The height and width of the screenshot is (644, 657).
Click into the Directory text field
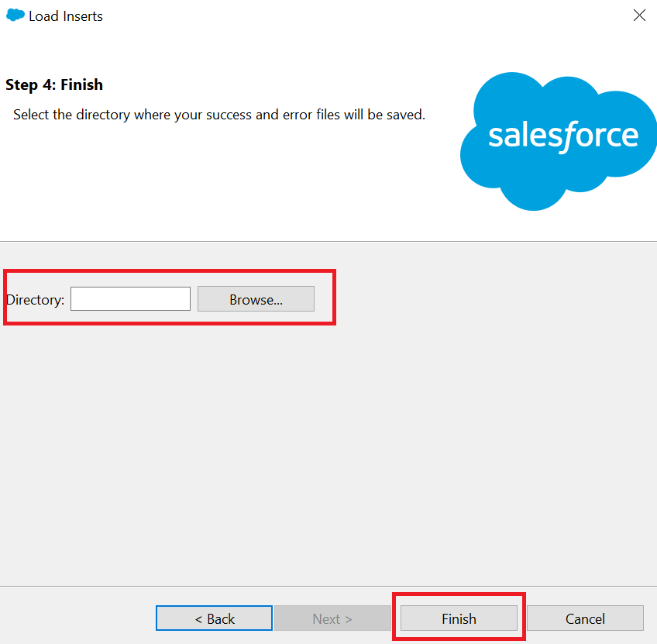(130, 298)
